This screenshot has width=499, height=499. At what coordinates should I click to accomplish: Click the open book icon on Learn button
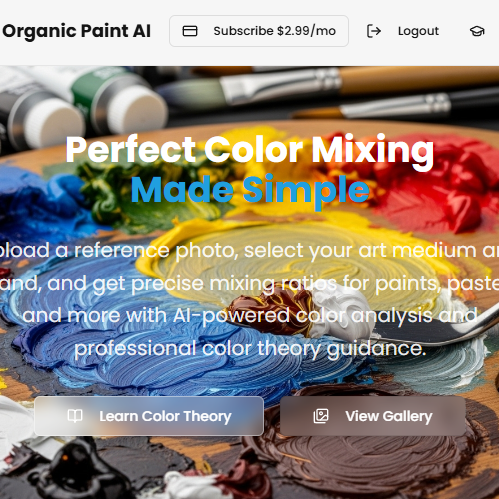point(75,416)
